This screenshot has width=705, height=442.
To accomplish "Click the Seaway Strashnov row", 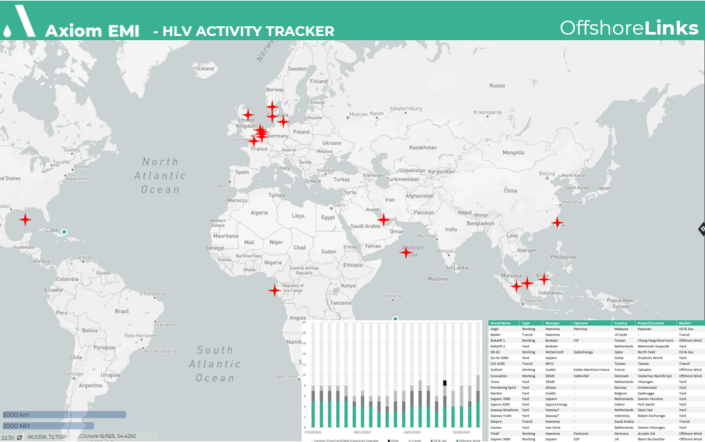I will 597,410.
